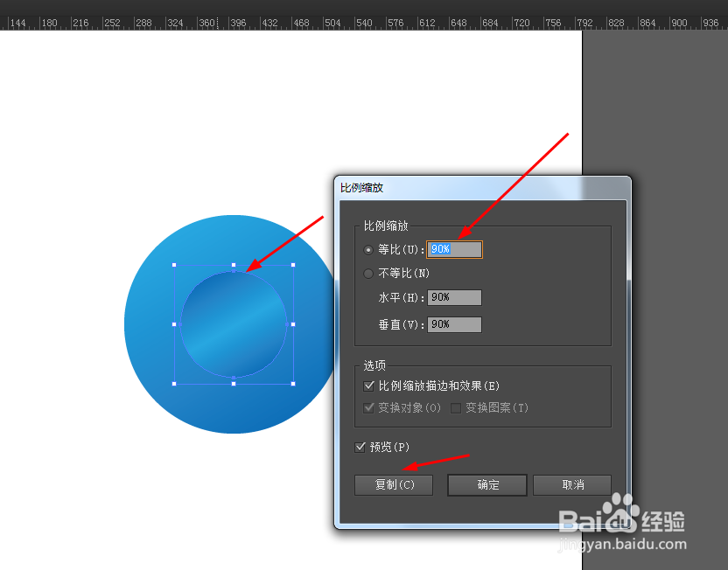Click the small inner gradient circle

point(234,324)
